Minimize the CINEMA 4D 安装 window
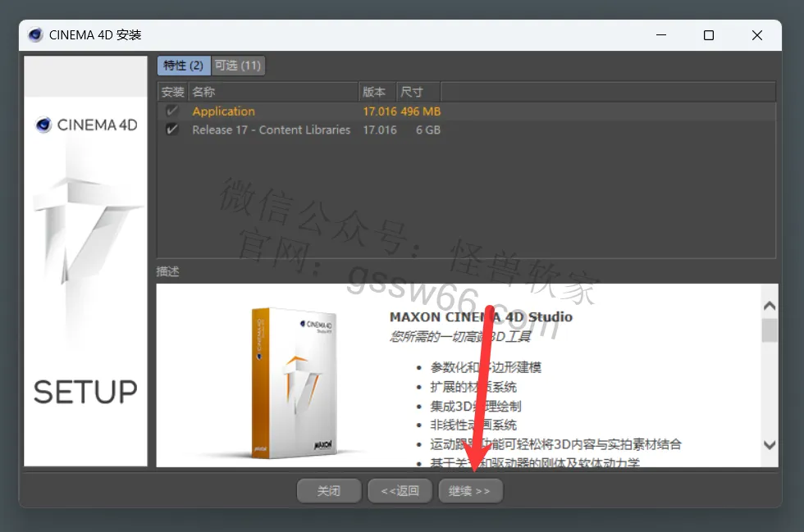The height and width of the screenshot is (532, 804). (661, 35)
